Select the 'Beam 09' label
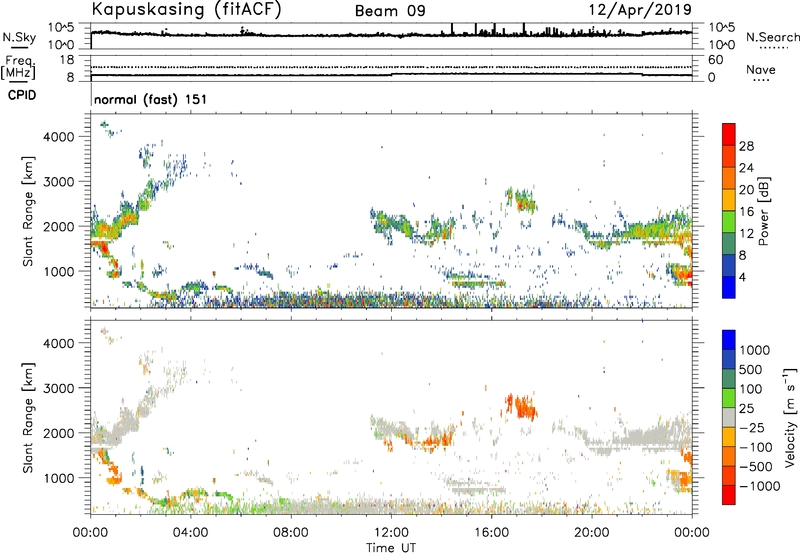The image size is (800, 554). [390, 11]
